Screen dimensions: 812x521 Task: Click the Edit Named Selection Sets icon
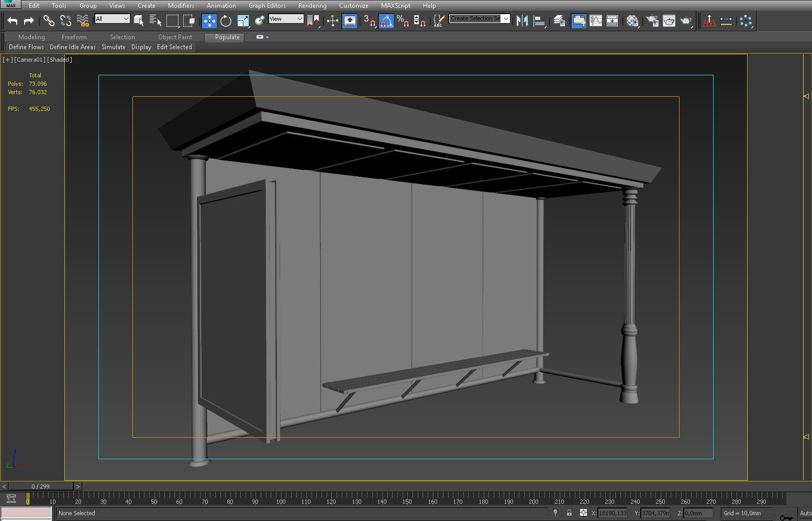click(439, 21)
